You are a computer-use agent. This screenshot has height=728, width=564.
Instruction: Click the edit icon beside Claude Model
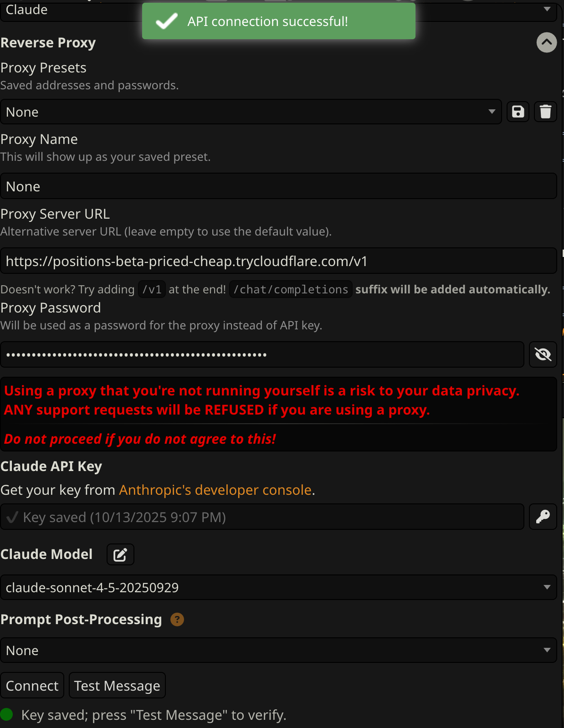coord(120,554)
